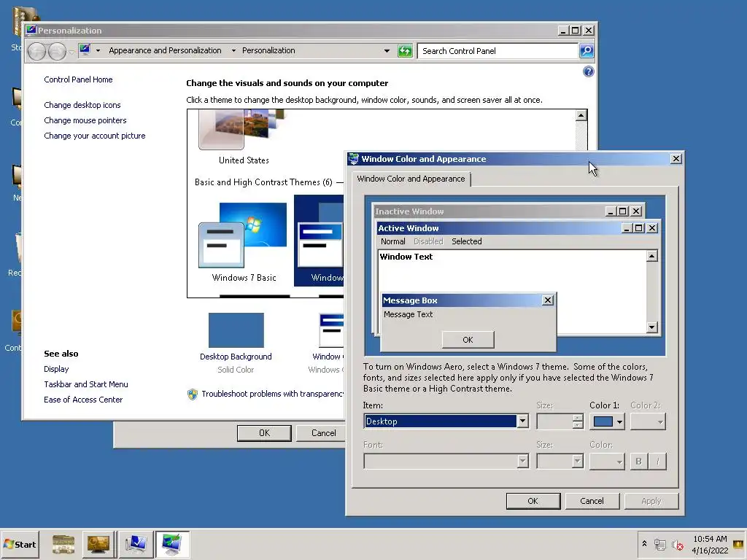Open Ease of Access Center link

tap(83, 400)
